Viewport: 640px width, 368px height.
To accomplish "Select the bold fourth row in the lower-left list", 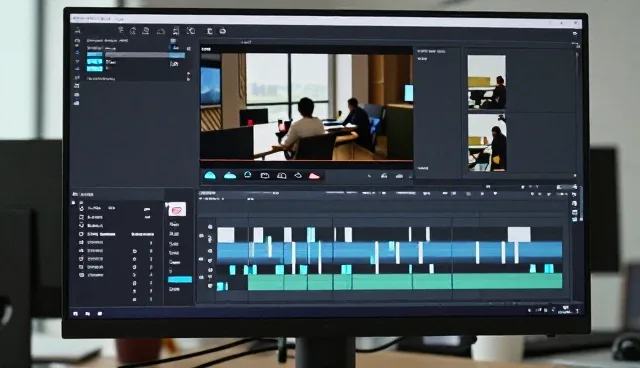I will pyautogui.click(x=116, y=234).
